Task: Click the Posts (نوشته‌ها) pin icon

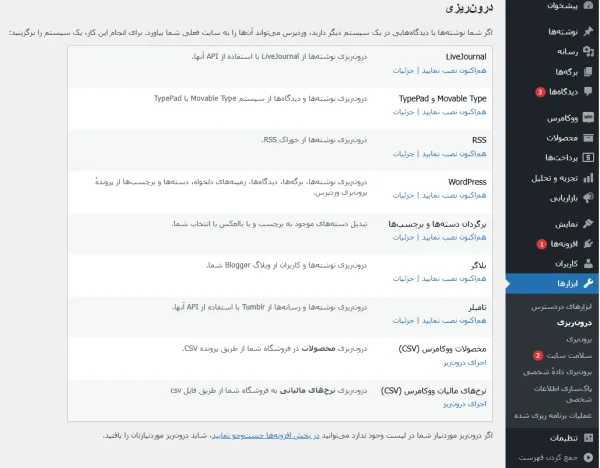Action: coord(588,31)
